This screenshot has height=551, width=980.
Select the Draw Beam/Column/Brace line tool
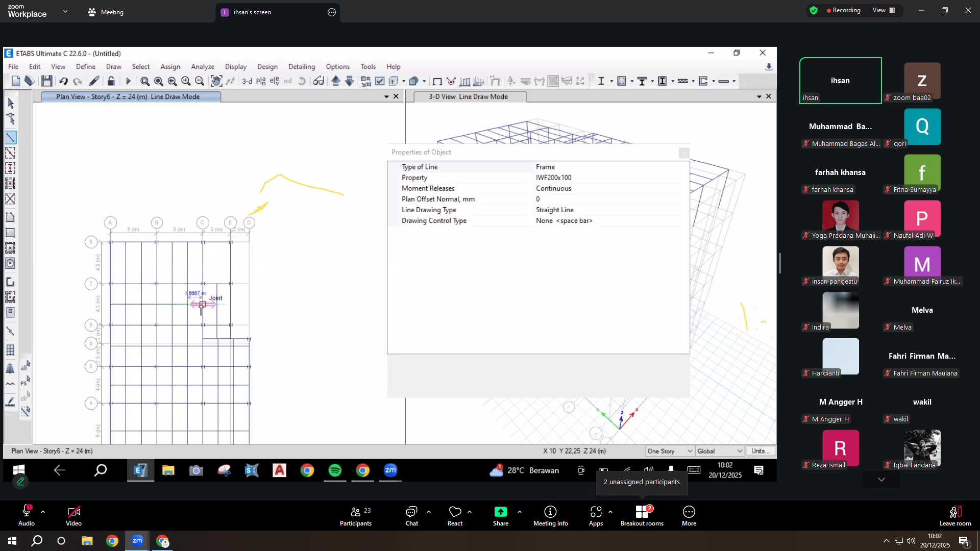tap(11, 137)
